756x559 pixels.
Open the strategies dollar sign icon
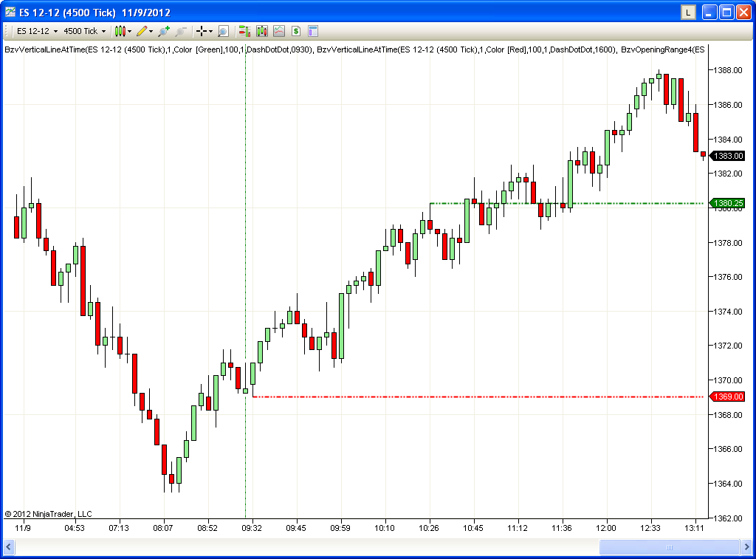click(x=296, y=31)
